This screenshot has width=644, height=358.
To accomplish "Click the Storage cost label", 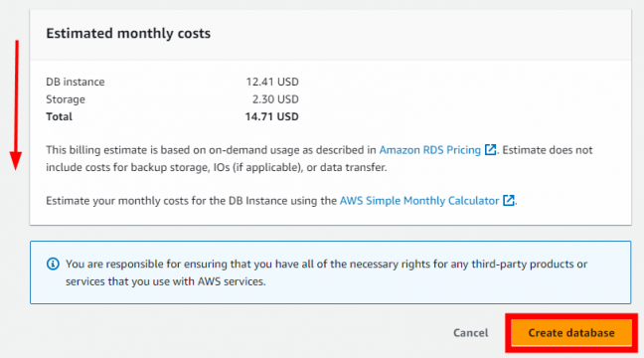I will [66, 99].
